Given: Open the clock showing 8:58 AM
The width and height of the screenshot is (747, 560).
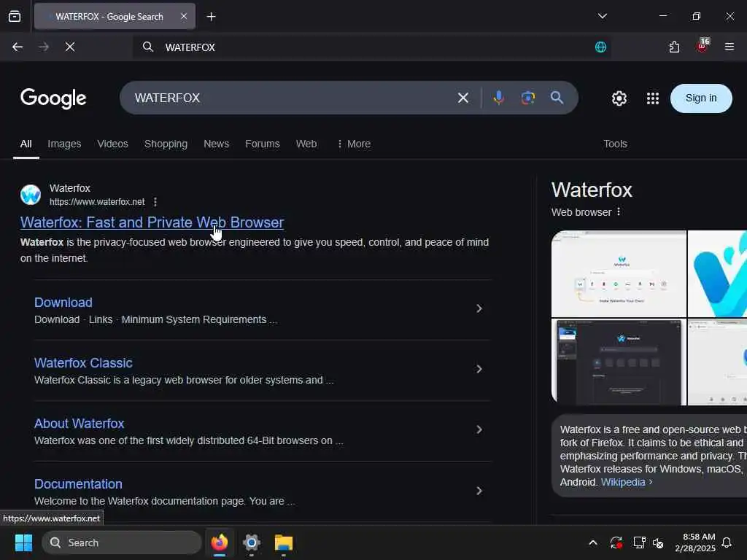Looking at the screenshot, I should coord(695,542).
